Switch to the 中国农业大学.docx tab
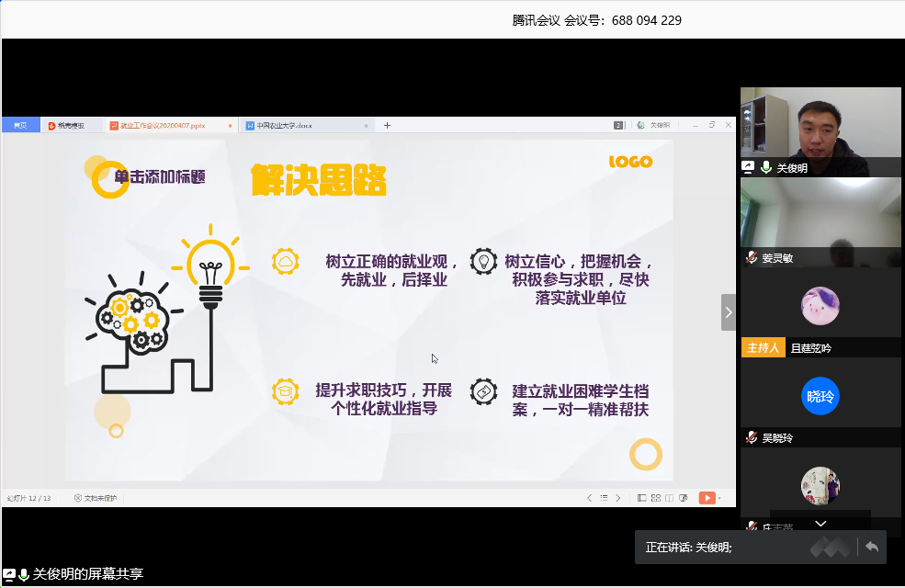The height and width of the screenshot is (588, 905). click(283, 126)
